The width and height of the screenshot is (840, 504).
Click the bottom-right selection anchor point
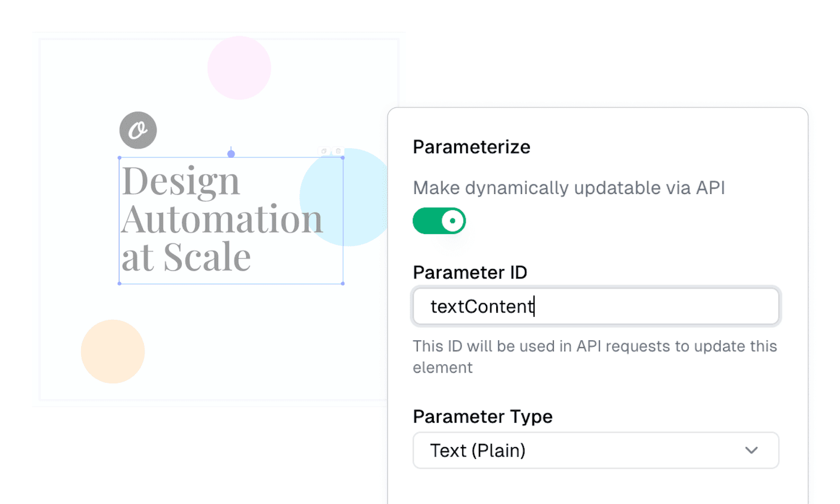coord(343,283)
